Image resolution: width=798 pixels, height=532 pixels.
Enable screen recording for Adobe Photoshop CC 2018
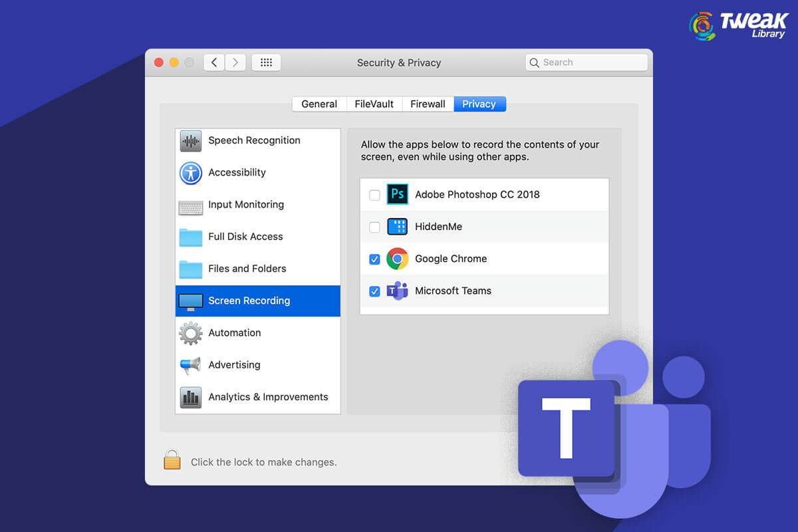374,194
